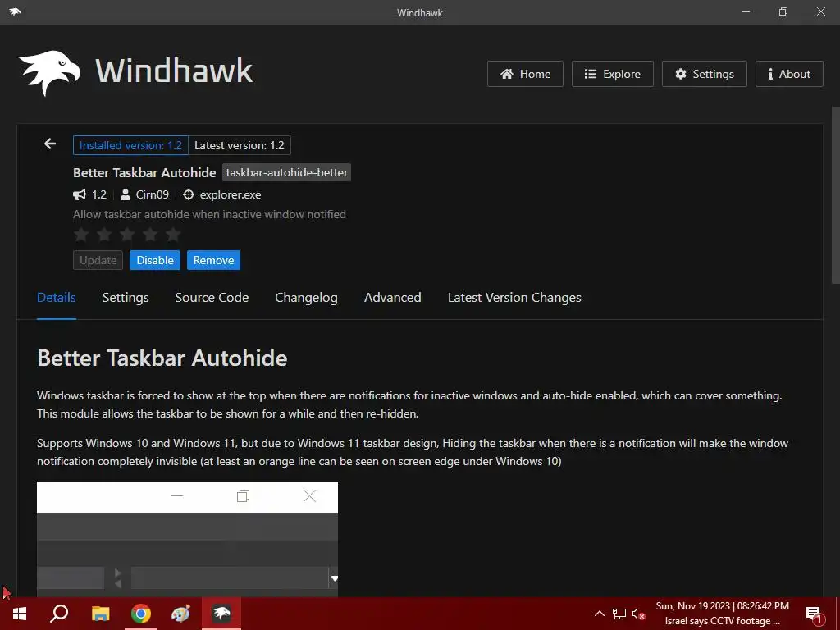Click the Latest version 1.2 badge
The width and height of the screenshot is (840, 630).
coord(240,145)
